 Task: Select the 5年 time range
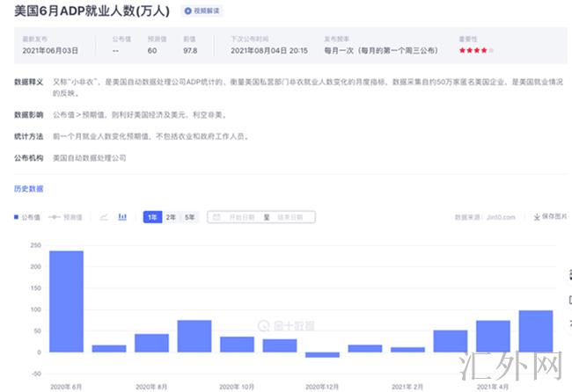tap(189, 217)
